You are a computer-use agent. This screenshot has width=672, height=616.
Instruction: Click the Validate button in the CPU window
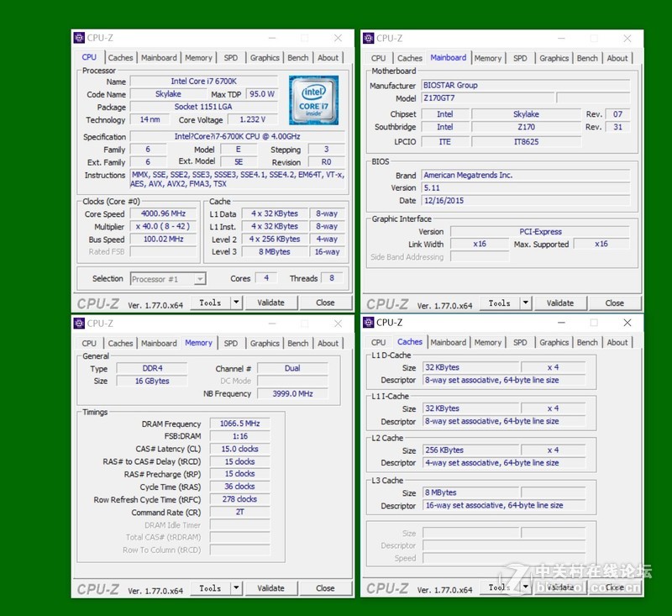coord(271,303)
